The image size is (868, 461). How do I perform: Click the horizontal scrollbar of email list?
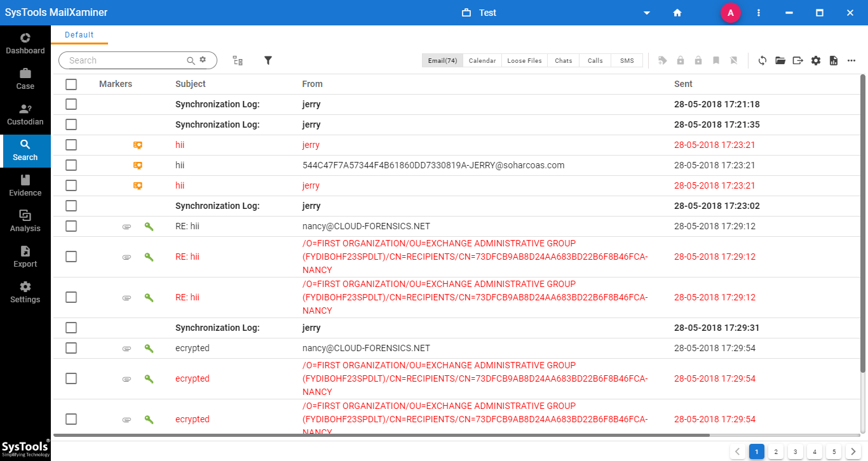381,435
